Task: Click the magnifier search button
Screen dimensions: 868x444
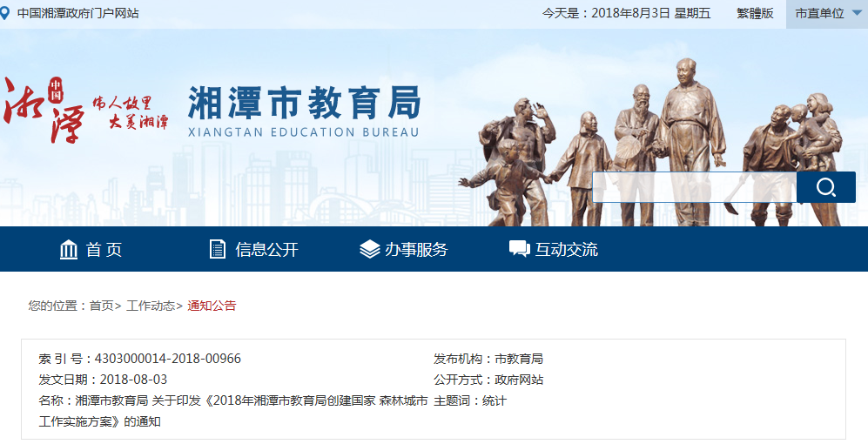Action: [826, 187]
